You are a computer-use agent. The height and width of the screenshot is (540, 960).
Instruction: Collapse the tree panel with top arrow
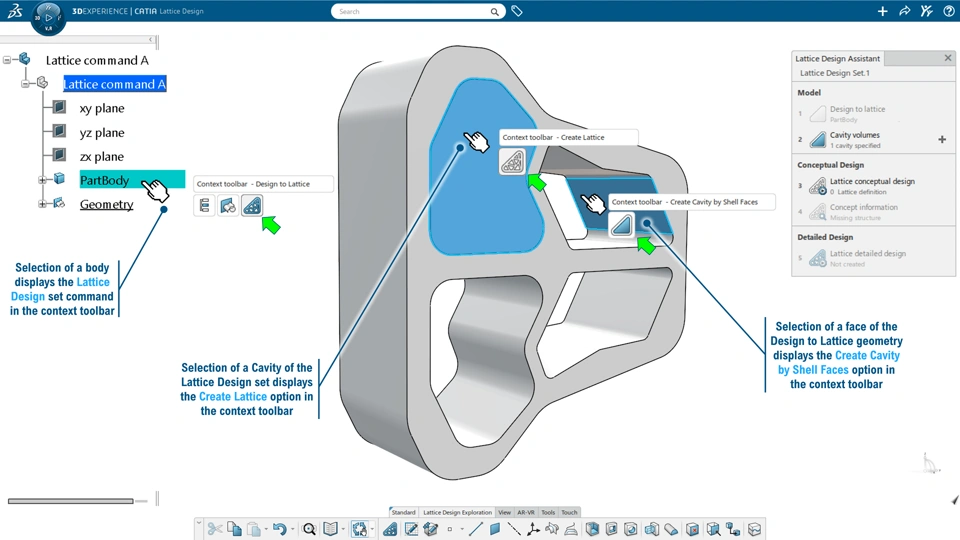click(x=151, y=40)
